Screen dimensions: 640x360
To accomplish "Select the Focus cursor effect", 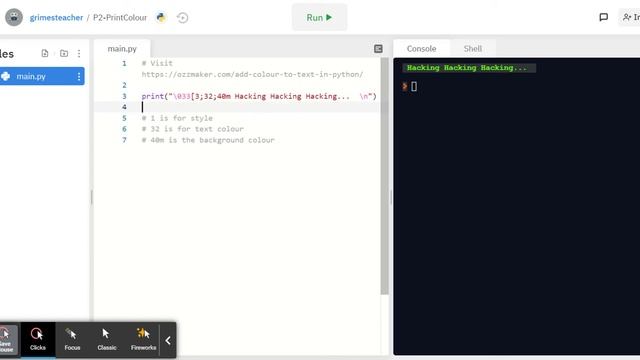I will coord(72,340).
